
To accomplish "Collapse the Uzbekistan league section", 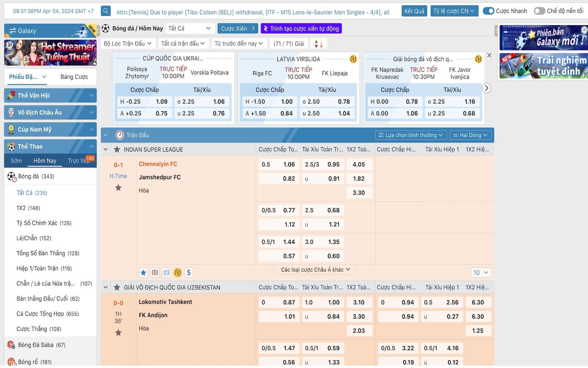I will [x=106, y=287].
